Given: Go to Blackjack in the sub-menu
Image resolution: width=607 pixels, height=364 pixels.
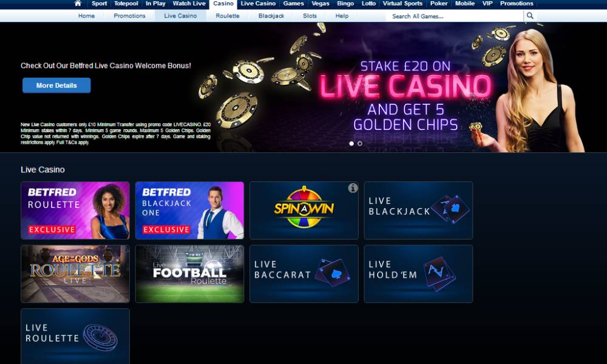Looking at the screenshot, I should (x=271, y=16).
